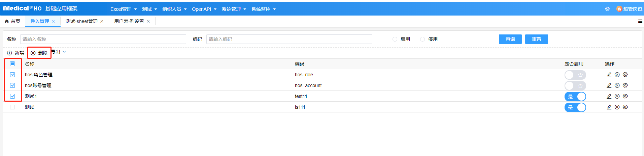Enable the hos_role switch
644x156 pixels.
coord(575,75)
